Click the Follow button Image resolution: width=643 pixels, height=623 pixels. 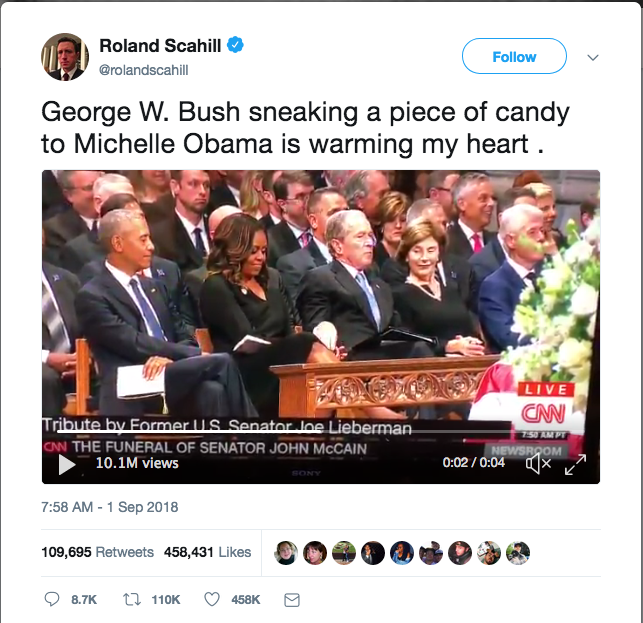click(x=514, y=56)
